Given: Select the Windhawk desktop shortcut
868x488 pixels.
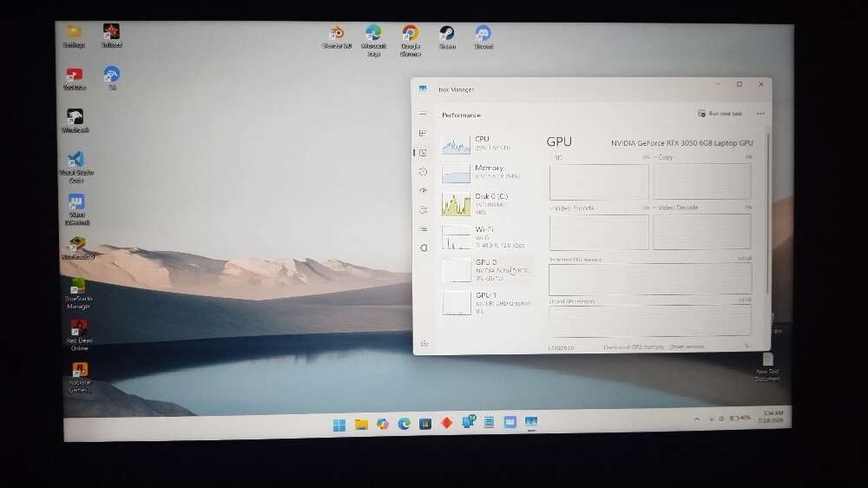Looking at the screenshot, I should coord(76,121).
